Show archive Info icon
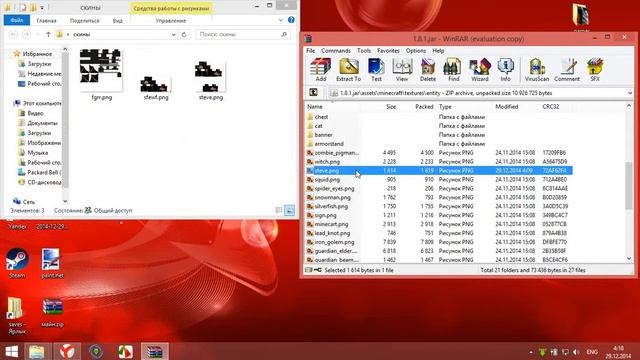 pos(505,70)
